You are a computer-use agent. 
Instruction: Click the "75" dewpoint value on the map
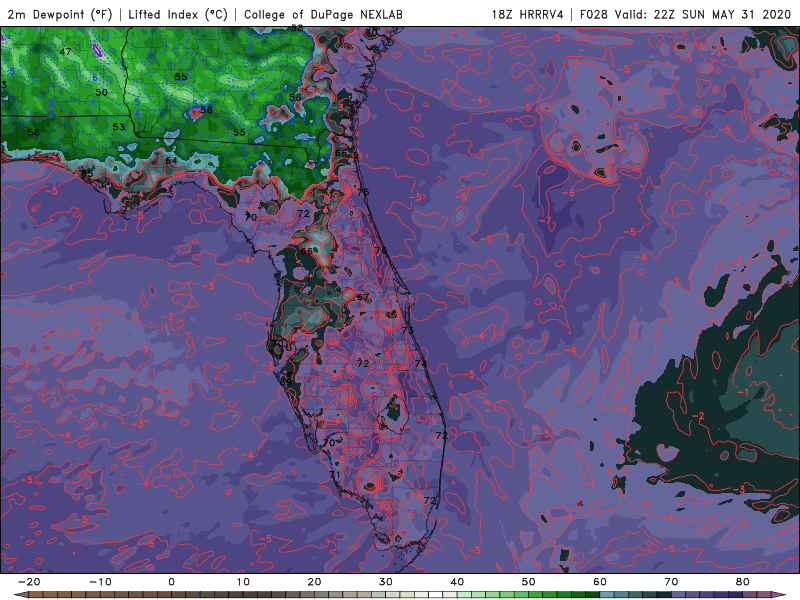pyautogui.click(x=363, y=192)
